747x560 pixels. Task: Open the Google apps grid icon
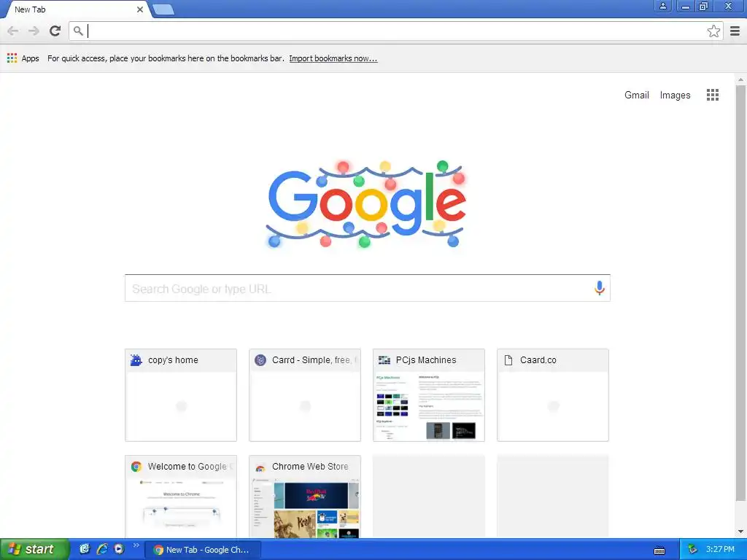713,95
